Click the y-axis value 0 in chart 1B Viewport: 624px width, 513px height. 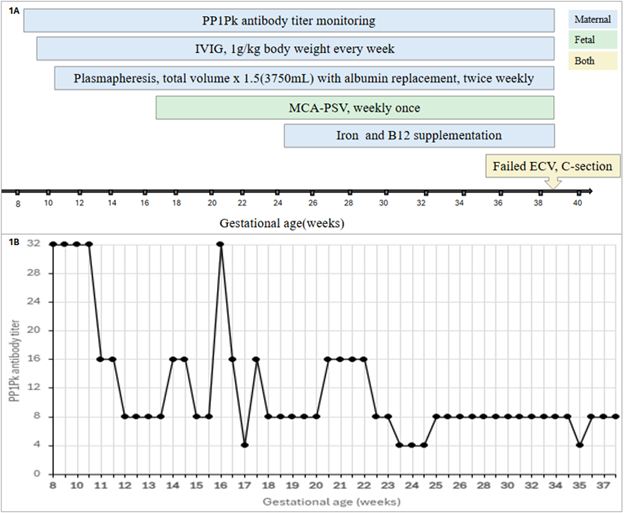37,474
